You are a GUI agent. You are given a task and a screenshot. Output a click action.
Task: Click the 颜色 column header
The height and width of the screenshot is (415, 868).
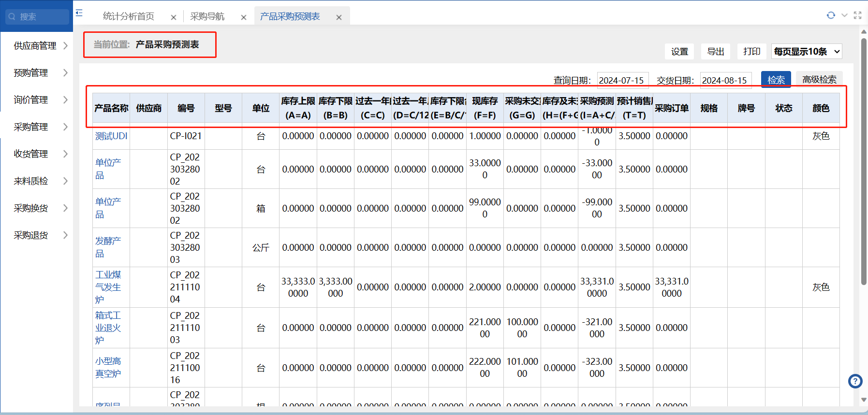click(x=821, y=108)
